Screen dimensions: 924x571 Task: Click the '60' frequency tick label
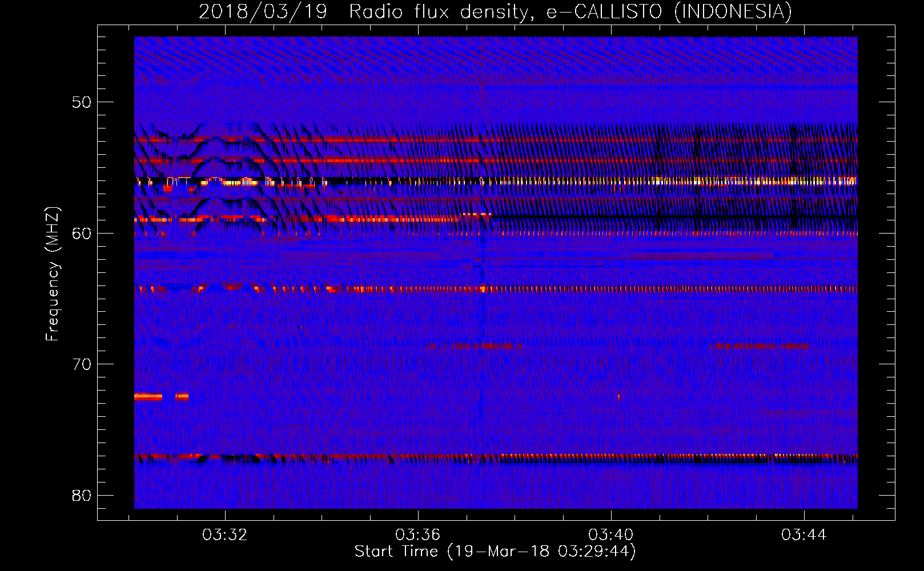tap(82, 234)
